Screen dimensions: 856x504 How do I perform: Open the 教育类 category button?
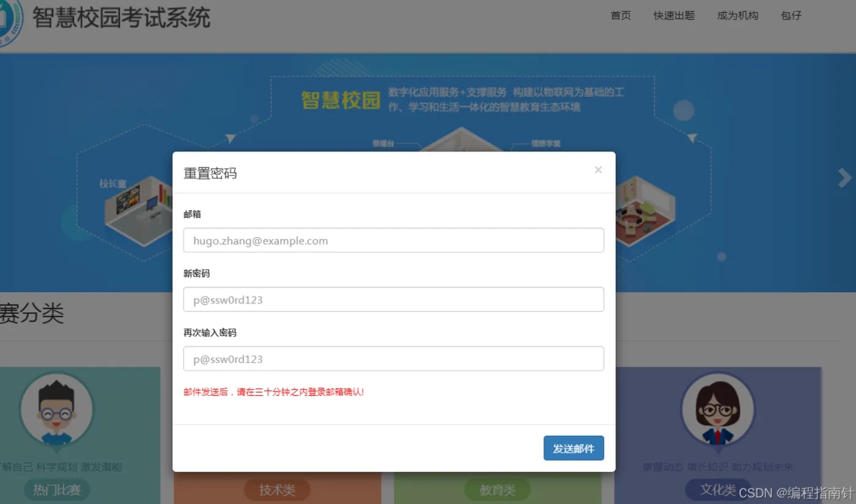point(498,490)
